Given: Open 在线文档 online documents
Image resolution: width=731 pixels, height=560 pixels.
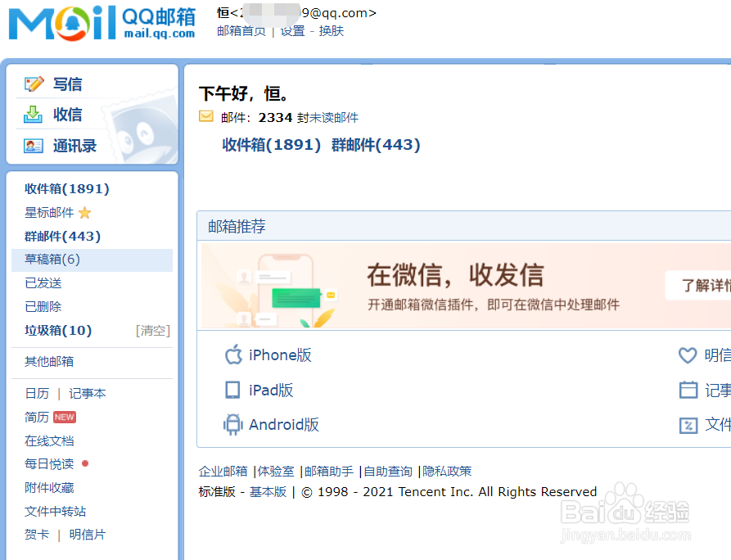Looking at the screenshot, I should (x=49, y=440).
